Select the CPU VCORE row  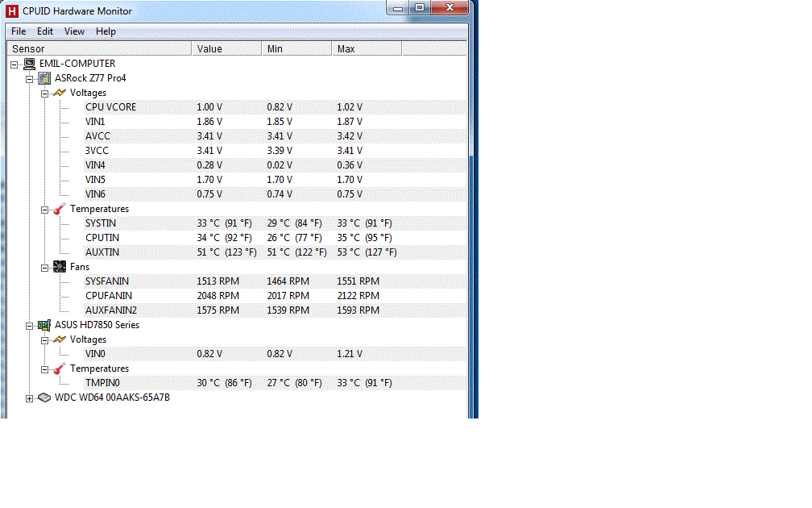tap(275, 107)
